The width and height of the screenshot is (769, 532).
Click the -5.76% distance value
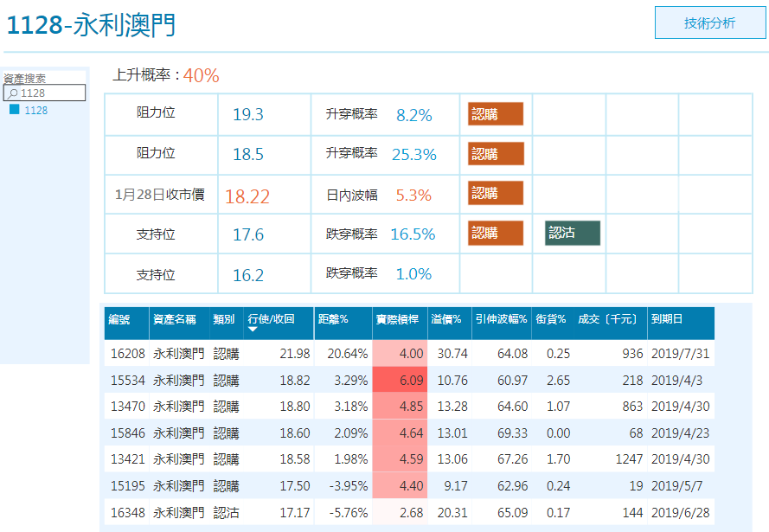(349, 513)
